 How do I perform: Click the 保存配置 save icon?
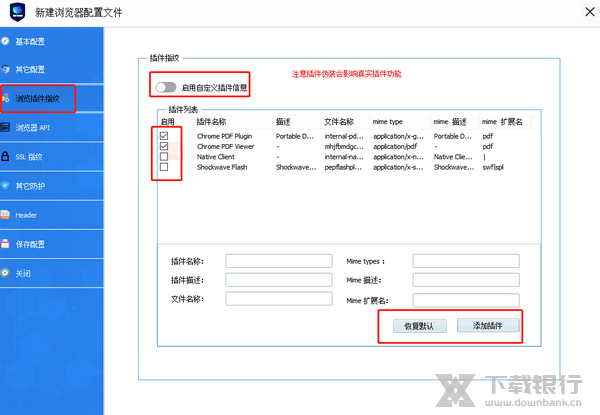pos(5,244)
